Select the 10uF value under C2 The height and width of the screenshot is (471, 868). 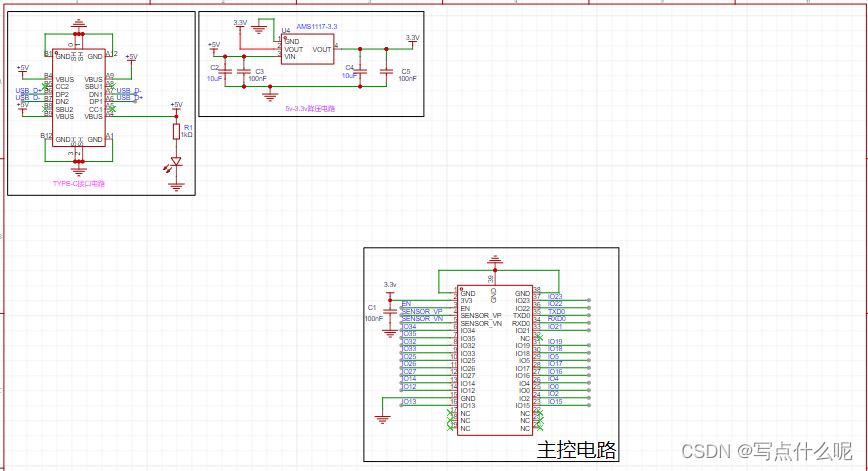tap(214, 79)
